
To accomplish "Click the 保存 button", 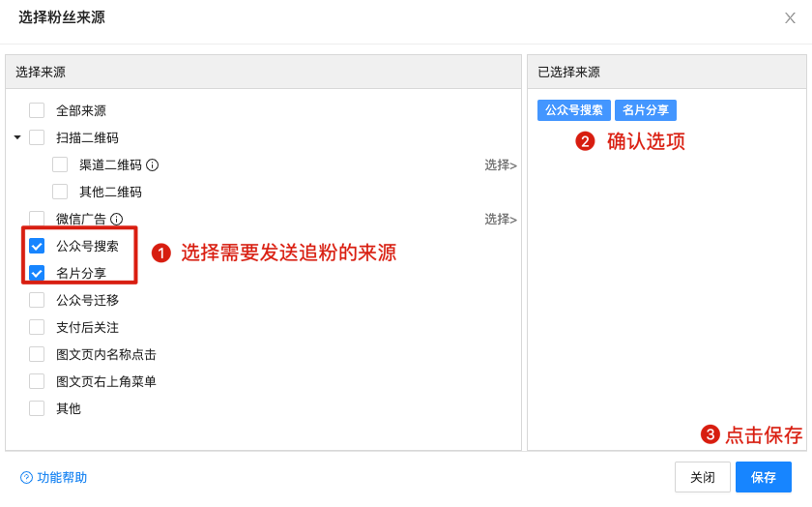I will click(x=763, y=477).
